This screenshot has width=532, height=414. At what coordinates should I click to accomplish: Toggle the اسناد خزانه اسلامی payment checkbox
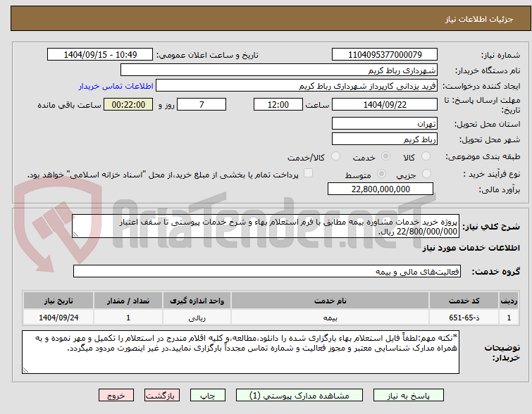coord(308,173)
